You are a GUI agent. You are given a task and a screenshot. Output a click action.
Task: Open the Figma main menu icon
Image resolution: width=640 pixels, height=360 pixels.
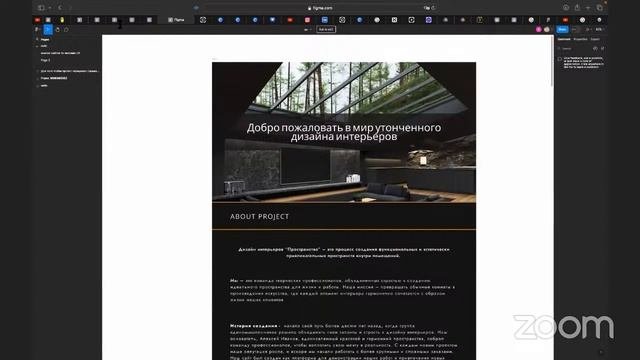[x=37, y=29]
